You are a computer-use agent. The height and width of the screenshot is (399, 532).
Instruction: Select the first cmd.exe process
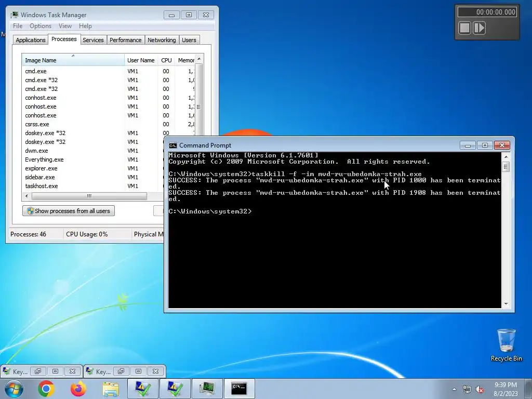point(109,71)
